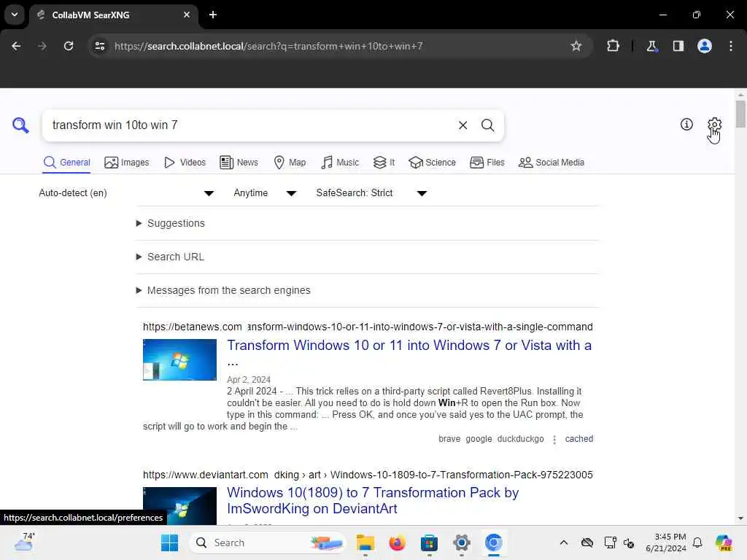The image size is (747, 560).
Task: Open the Windows Start menu
Action: (x=169, y=542)
